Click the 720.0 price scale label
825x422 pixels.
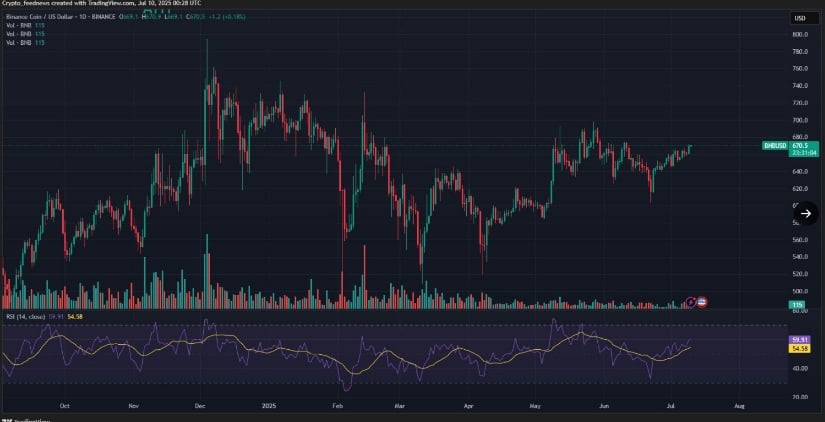coord(800,103)
